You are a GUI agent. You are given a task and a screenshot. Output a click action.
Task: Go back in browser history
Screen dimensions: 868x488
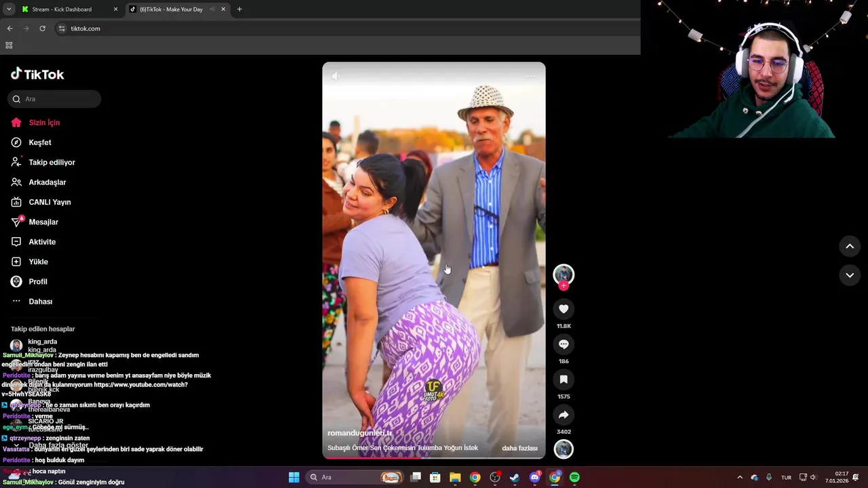point(9,28)
